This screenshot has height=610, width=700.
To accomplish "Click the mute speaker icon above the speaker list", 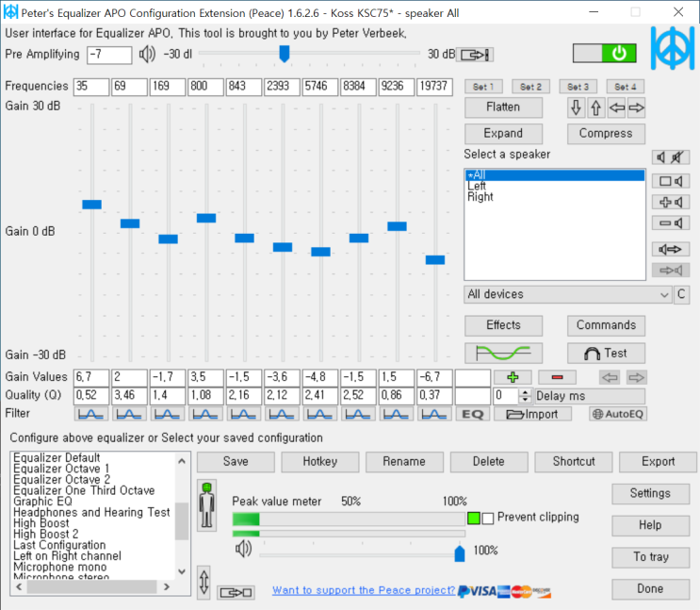I will (x=671, y=157).
